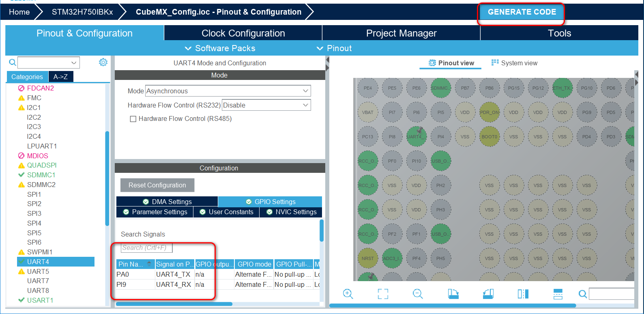Select the ETH_TX pin on the chip
The height and width of the screenshot is (314, 644).
562,88
